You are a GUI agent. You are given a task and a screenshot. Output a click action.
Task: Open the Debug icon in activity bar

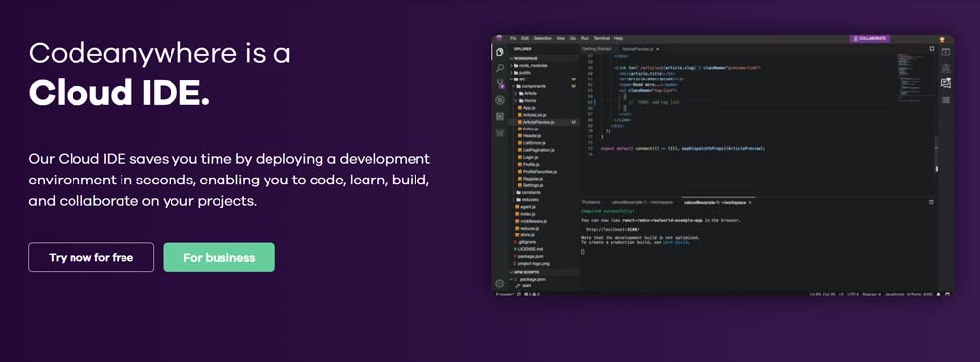point(500,100)
